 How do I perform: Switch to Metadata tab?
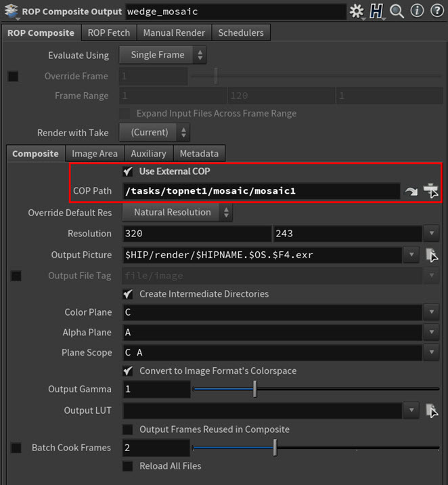pyautogui.click(x=199, y=154)
